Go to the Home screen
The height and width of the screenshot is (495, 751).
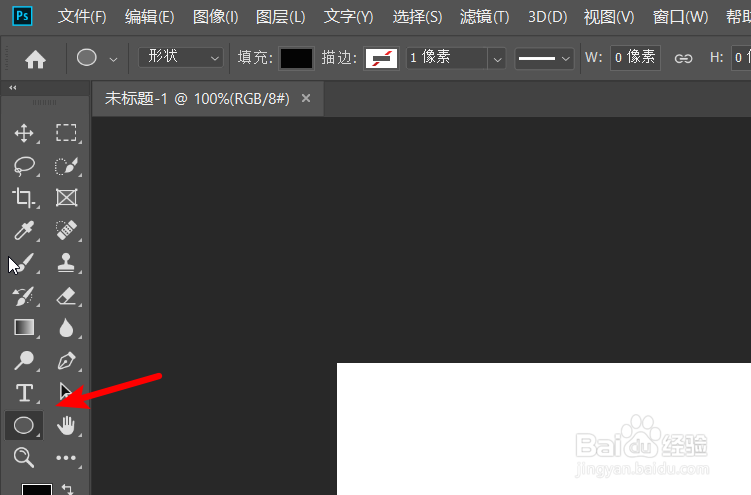coord(35,59)
